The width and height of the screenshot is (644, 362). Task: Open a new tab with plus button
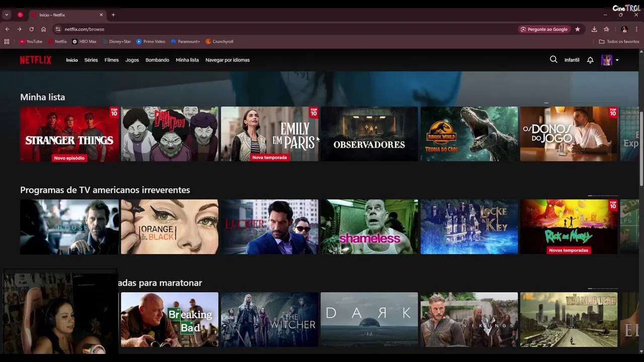coord(113,15)
